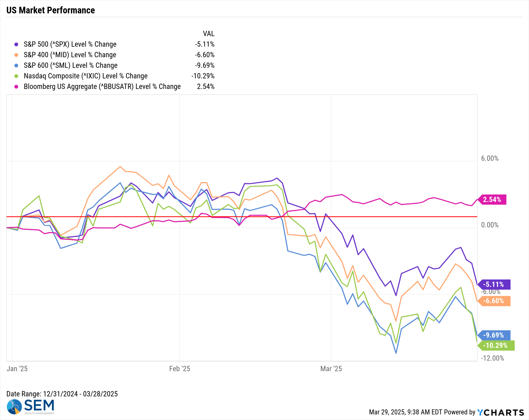Open the YCharts logo link
Viewport: 529px width, 420px height.
click(500, 412)
